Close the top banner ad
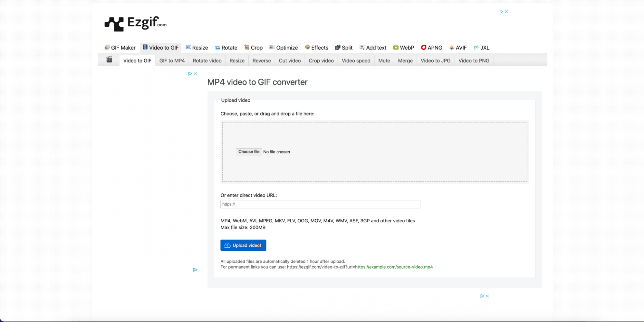 (x=506, y=12)
